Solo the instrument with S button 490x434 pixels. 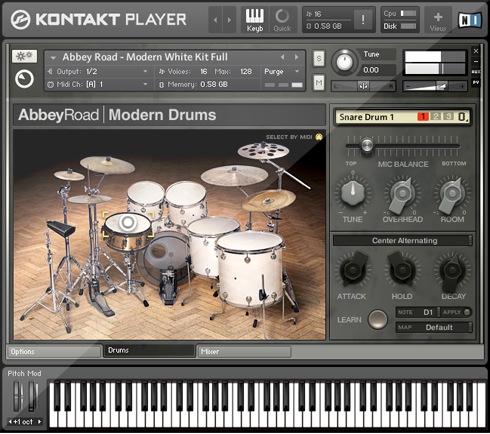[x=319, y=59]
